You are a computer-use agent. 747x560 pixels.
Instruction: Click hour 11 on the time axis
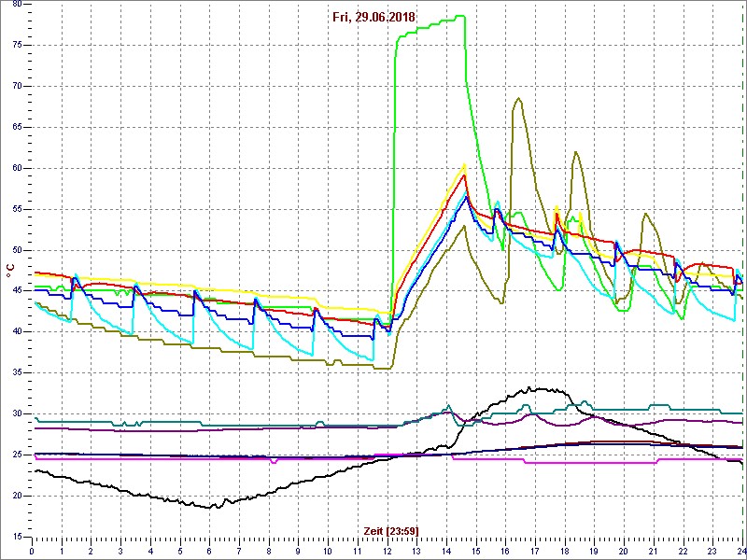tap(358, 551)
